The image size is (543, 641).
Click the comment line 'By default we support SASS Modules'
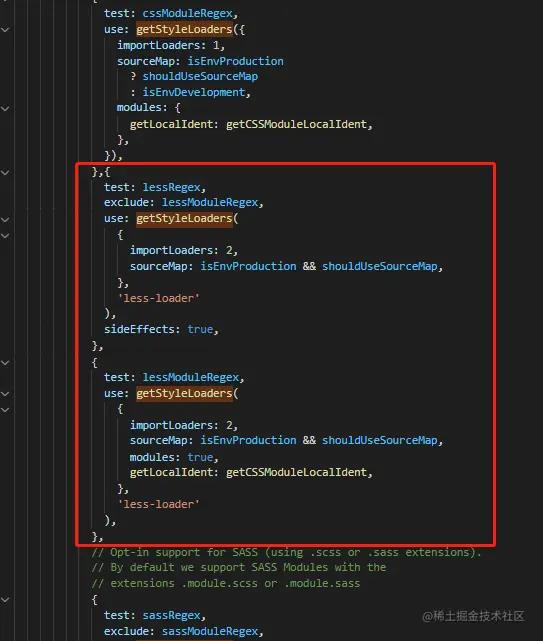point(238,567)
